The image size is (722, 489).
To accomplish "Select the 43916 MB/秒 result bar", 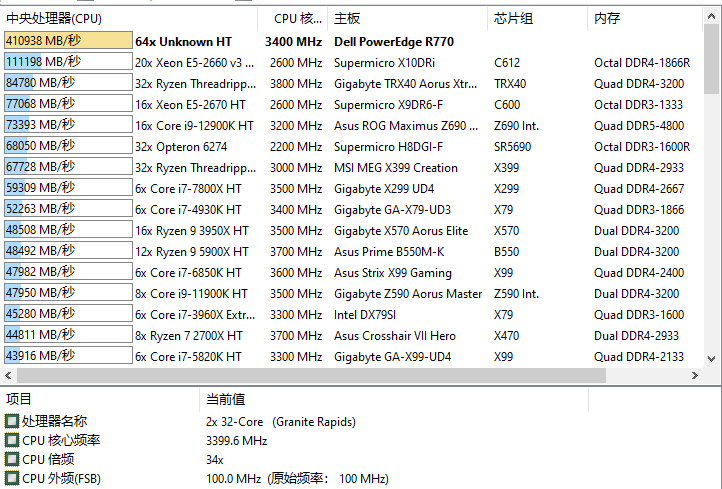I will (x=68, y=355).
